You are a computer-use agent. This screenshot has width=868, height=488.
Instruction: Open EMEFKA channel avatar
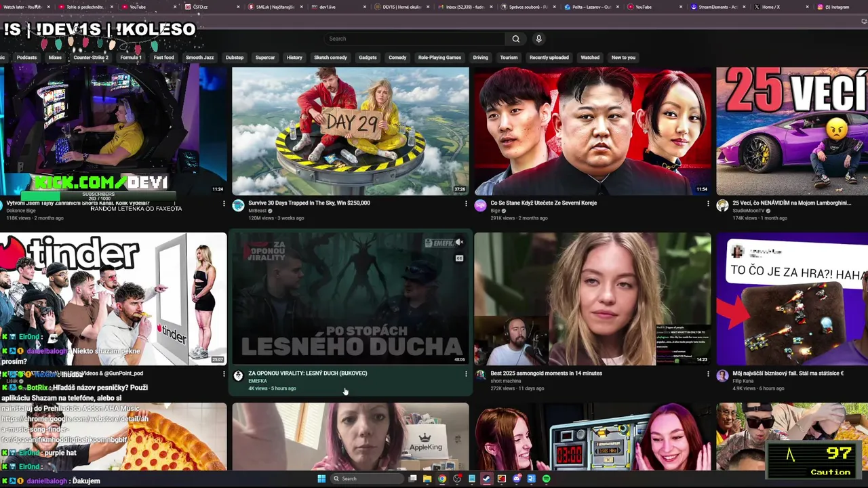coord(238,375)
